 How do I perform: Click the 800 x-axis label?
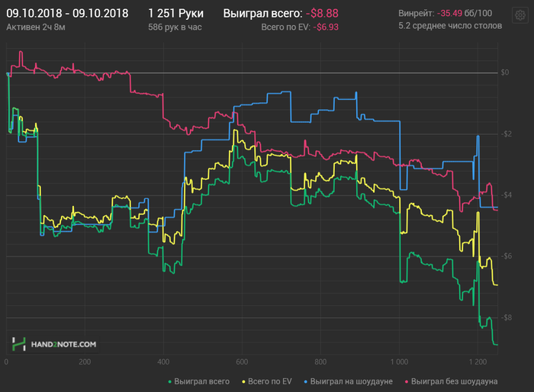(x=320, y=362)
